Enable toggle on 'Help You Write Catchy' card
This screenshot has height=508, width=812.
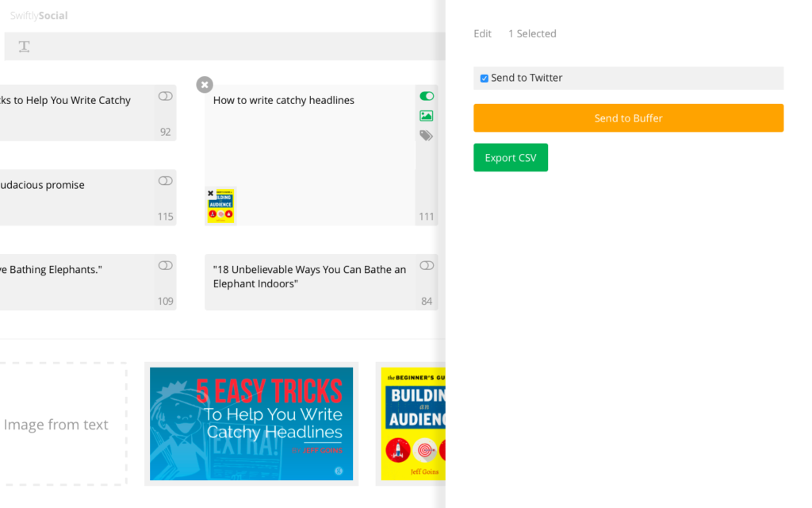point(165,96)
